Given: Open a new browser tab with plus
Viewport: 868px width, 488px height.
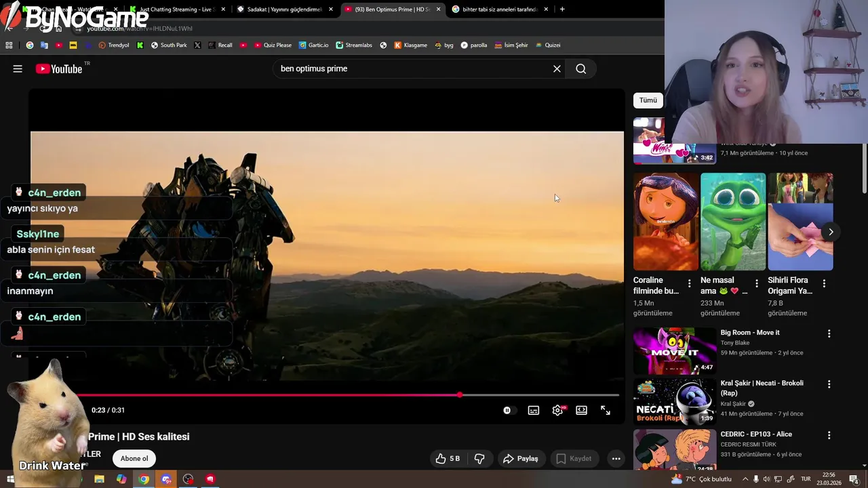Looking at the screenshot, I should click(x=562, y=9).
